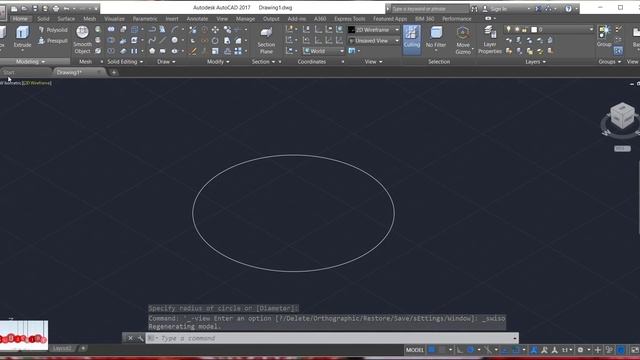Select the Extrude tool
The height and width of the screenshot is (360, 640).
22,37
